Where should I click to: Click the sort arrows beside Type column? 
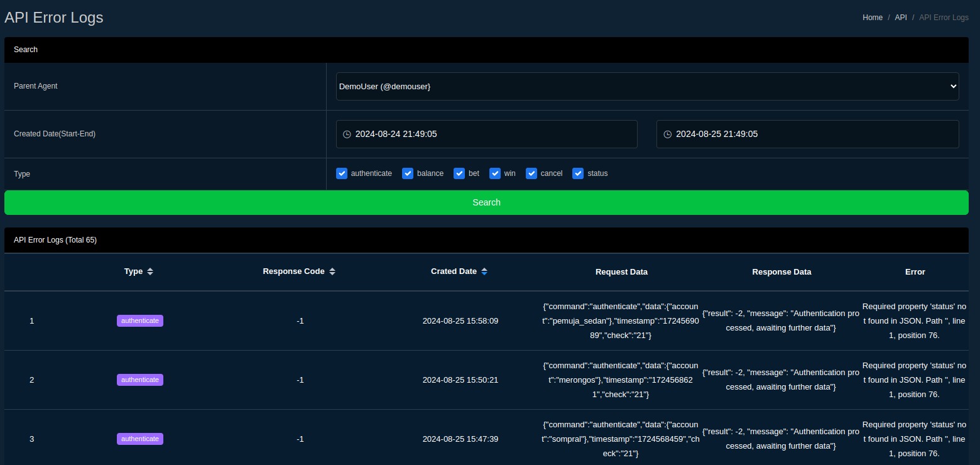tap(150, 271)
